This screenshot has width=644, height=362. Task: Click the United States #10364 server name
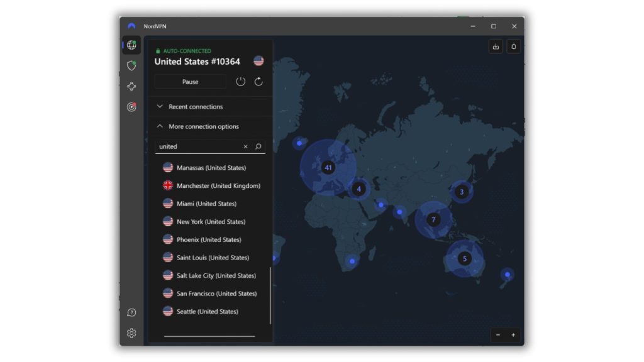pyautogui.click(x=197, y=62)
